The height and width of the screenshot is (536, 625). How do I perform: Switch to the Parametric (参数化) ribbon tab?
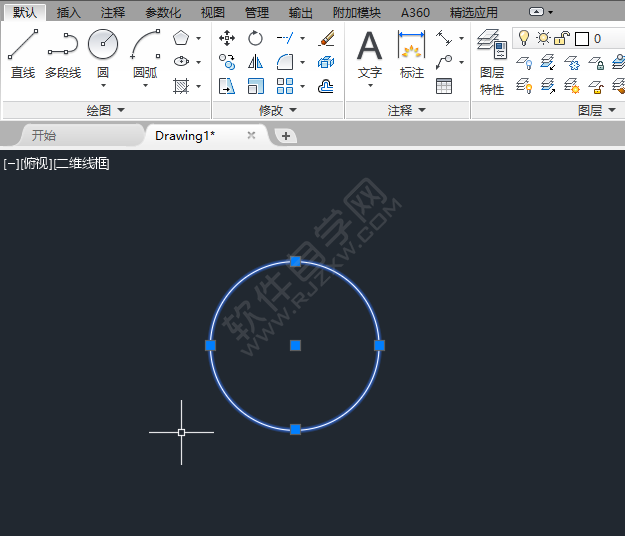pos(163,12)
